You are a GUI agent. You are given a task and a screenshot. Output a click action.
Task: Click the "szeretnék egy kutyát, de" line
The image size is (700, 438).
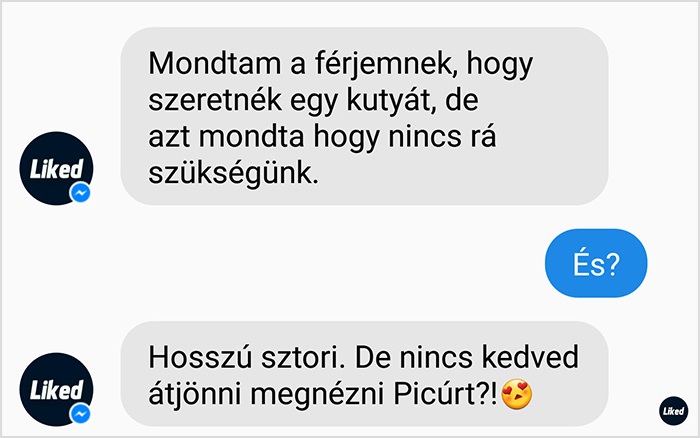(x=313, y=101)
